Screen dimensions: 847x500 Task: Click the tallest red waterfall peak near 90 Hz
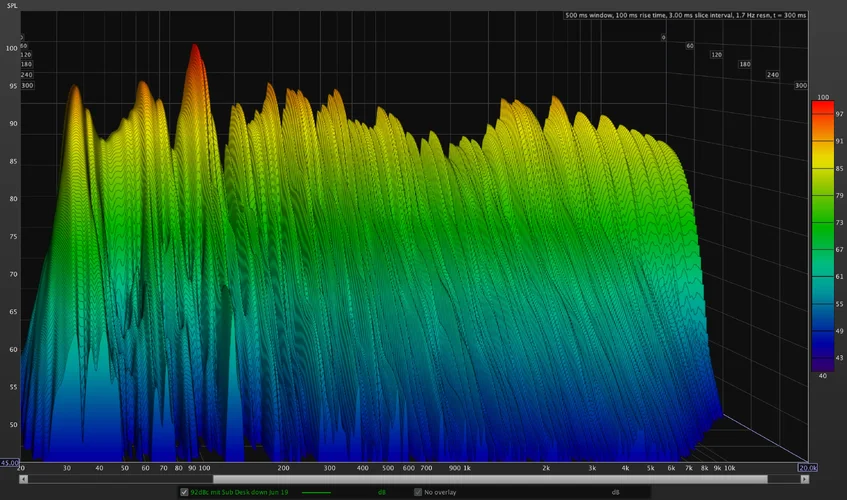[194, 50]
